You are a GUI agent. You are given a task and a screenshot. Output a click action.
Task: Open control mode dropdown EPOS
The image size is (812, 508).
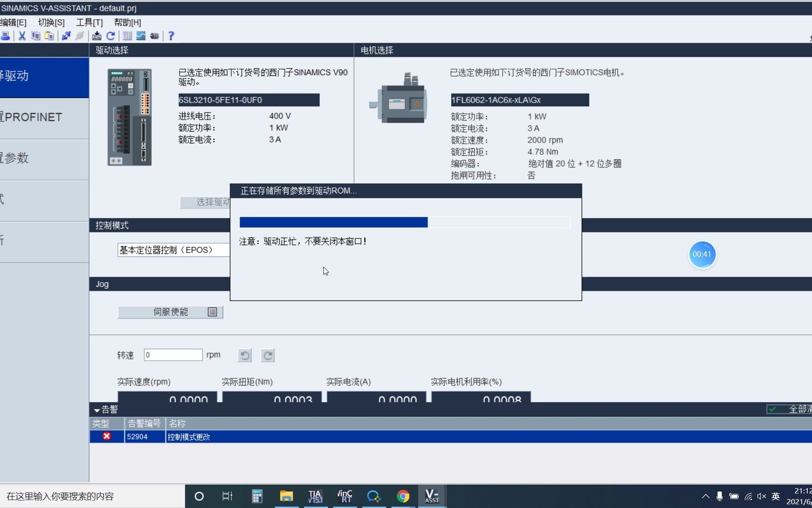click(173, 250)
